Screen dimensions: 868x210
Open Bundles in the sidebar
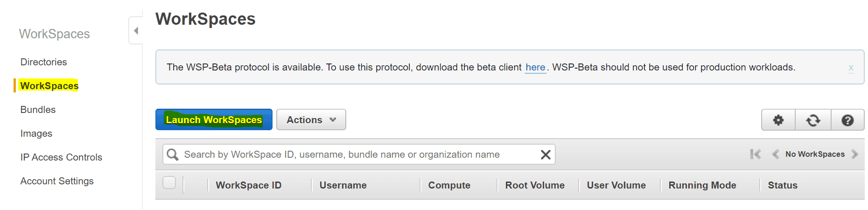(x=38, y=110)
